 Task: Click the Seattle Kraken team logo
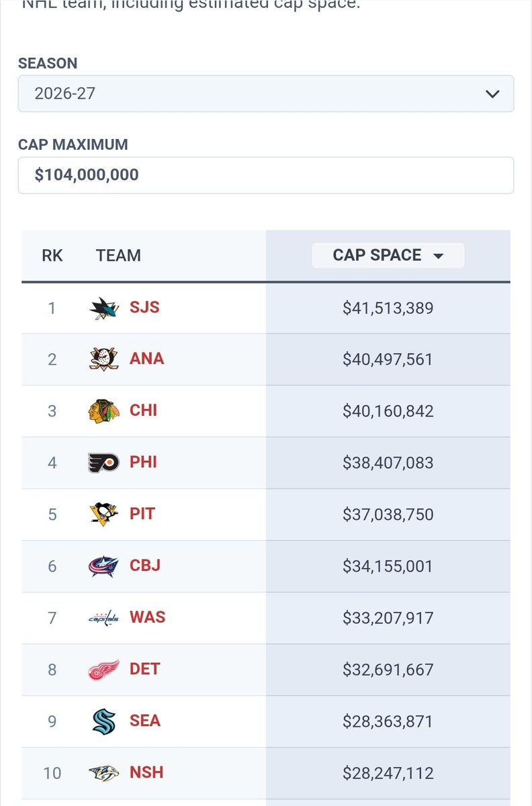[x=104, y=721]
